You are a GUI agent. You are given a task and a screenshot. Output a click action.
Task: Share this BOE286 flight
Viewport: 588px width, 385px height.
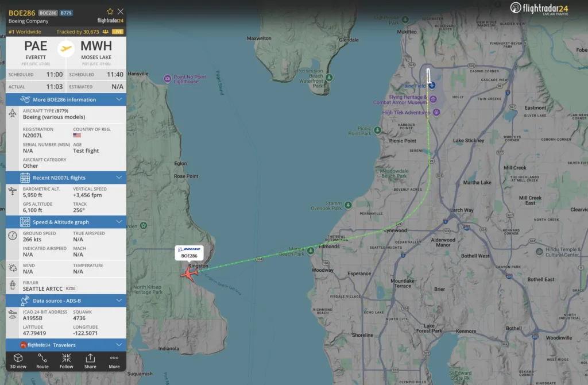(x=90, y=361)
